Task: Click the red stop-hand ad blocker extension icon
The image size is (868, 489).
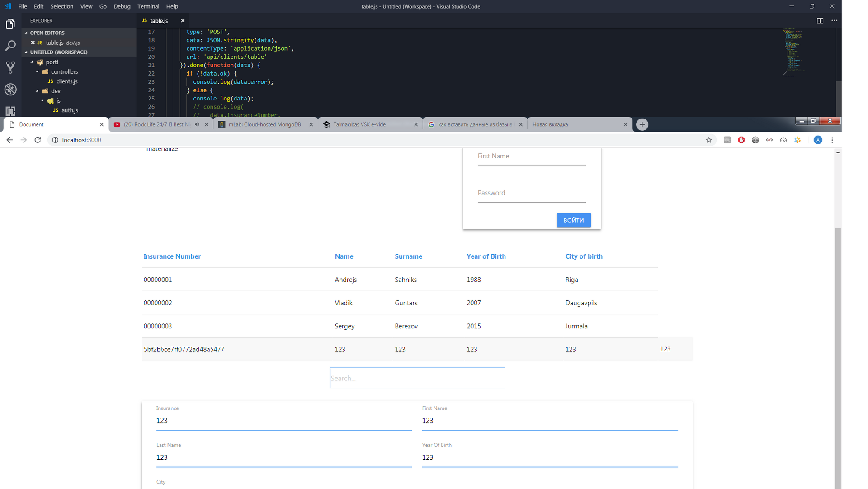Action: (x=741, y=140)
